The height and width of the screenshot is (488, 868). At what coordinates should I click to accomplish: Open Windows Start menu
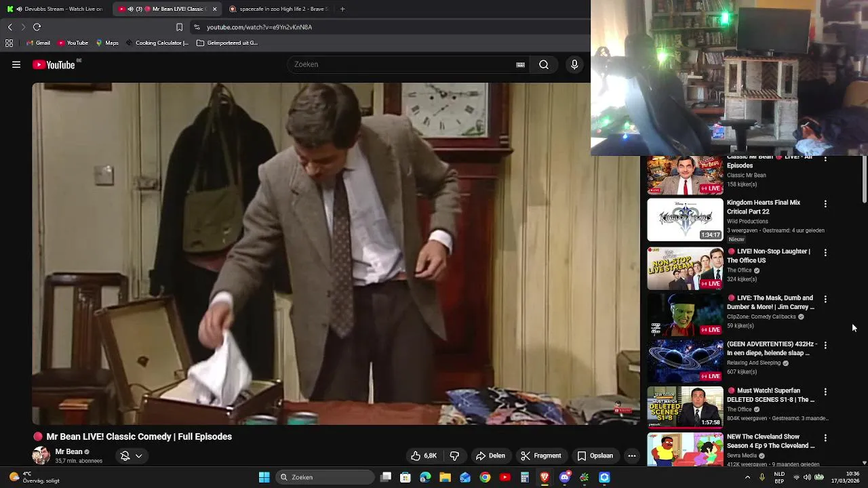point(264,477)
